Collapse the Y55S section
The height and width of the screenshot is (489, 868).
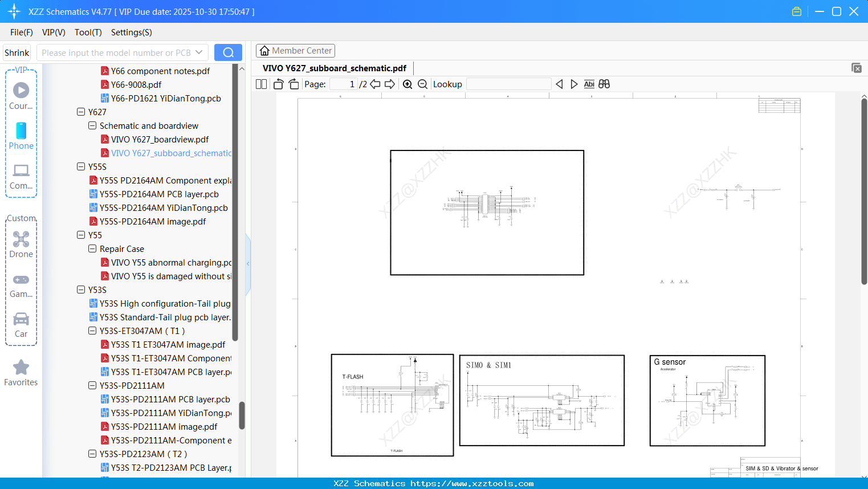click(x=81, y=166)
